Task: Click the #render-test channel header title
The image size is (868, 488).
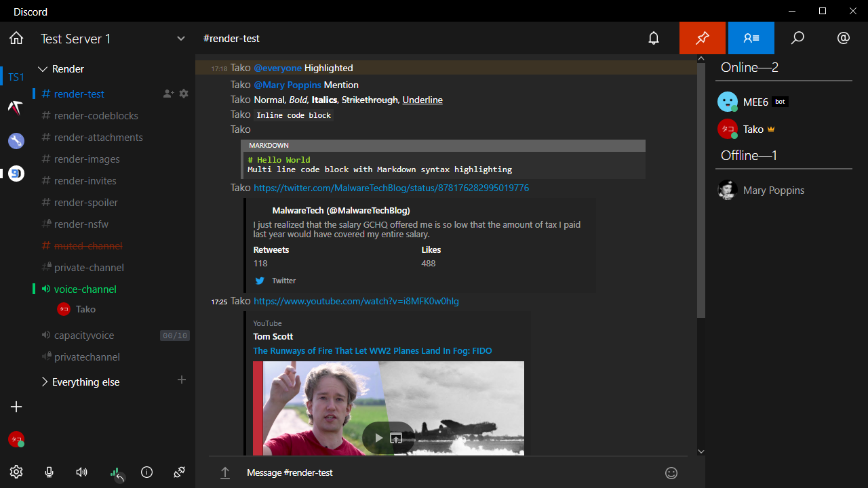Action: [x=231, y=39]
